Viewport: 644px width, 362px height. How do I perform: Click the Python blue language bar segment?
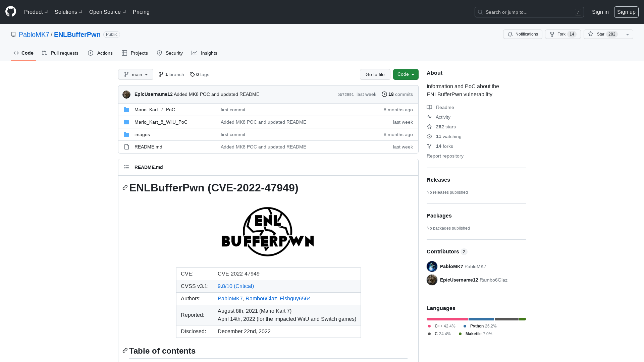481,319
